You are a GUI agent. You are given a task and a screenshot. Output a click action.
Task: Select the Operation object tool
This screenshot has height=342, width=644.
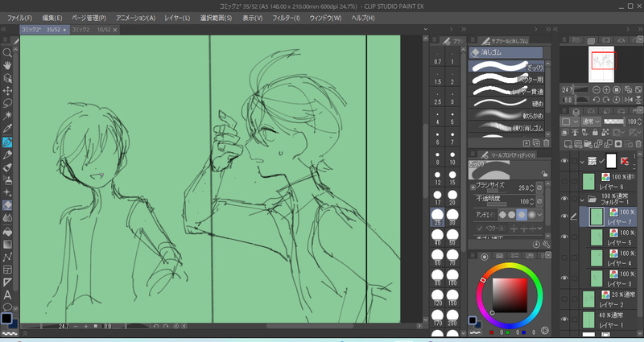tap(7, 78)
